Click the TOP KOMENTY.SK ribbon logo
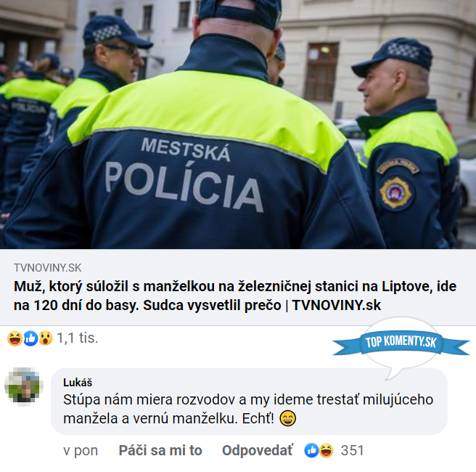The image size is (476, 472). point(401,342)
